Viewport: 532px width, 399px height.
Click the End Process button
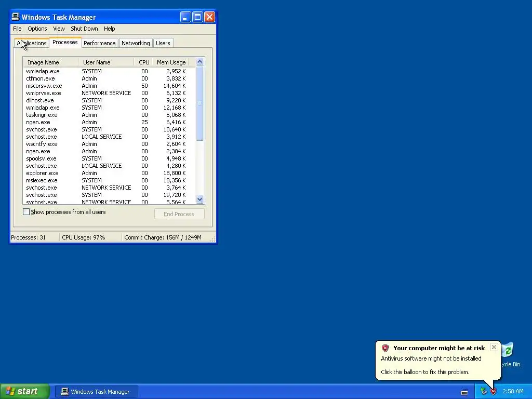pos(179,214)
